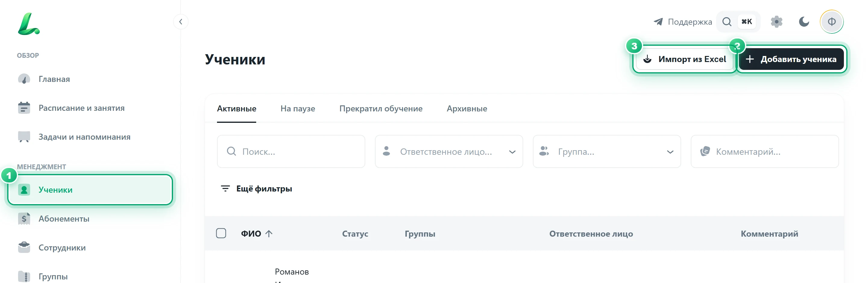Image resolution: width=868 pixels, height=283 pixels.
Task: Open the Ответственное лицо dropdown
Action: 449,152
